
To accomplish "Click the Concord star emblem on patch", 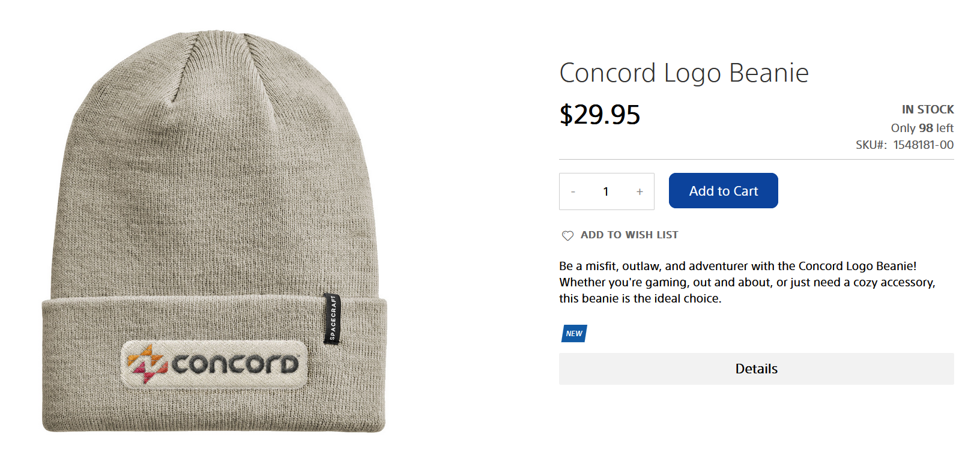I will pyautogui.click(x=146, y=364).
